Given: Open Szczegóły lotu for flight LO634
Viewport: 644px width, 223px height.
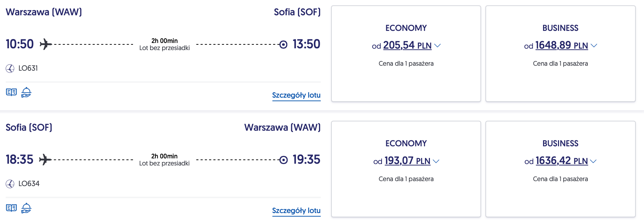Looking at the screenshot, I should [x=296, y=211].
